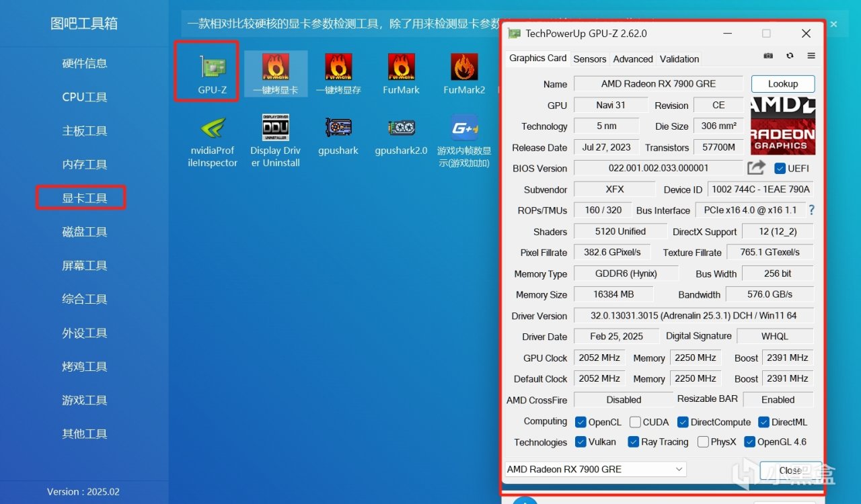861x504 pixels.
Task: Select 硬件信息 in the sidebar
Action: (x=85, y=63)
